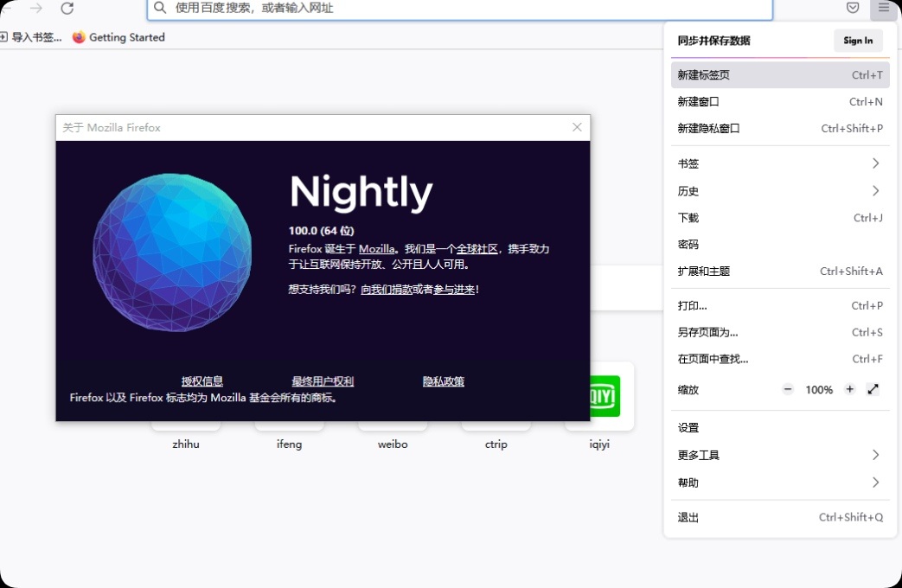Image resolution: width=902 pixels, height=588 pixels.
Task: Expand the 更多工具 submenu
Action: (778, 455)
